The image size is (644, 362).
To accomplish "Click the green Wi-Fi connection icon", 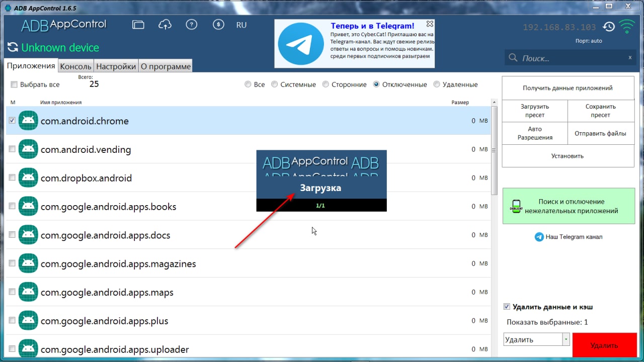I will point(627,26).
